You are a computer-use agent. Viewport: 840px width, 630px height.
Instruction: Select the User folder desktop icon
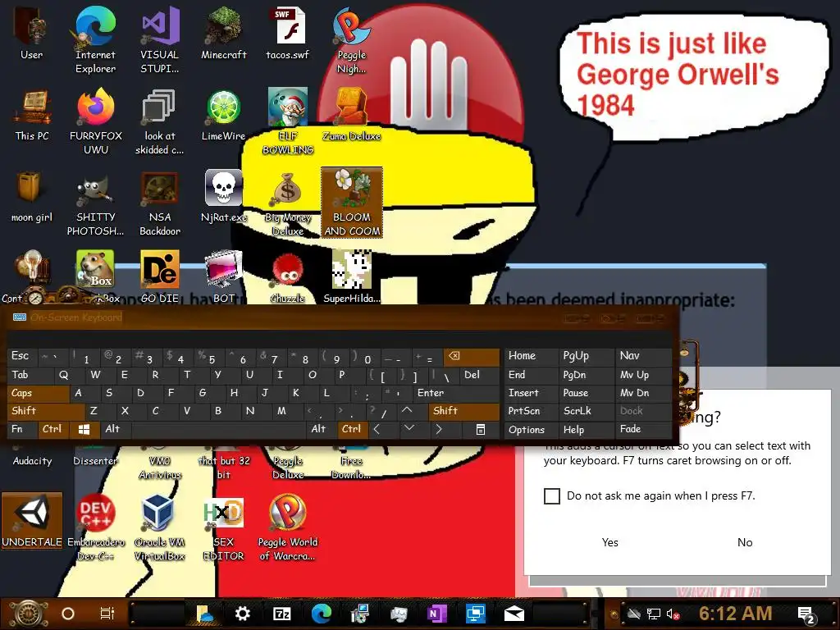pos(32,33)
